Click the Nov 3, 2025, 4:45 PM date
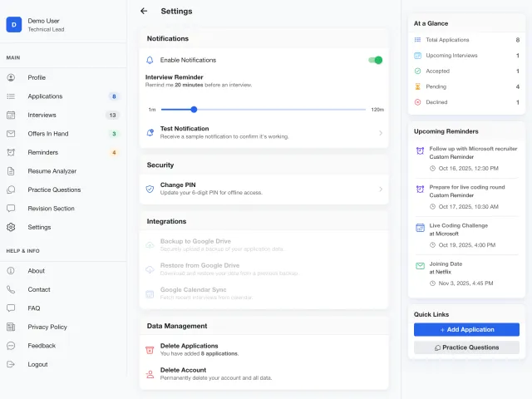Viewport: 532px width, 399px height. [x=465, y=283]
